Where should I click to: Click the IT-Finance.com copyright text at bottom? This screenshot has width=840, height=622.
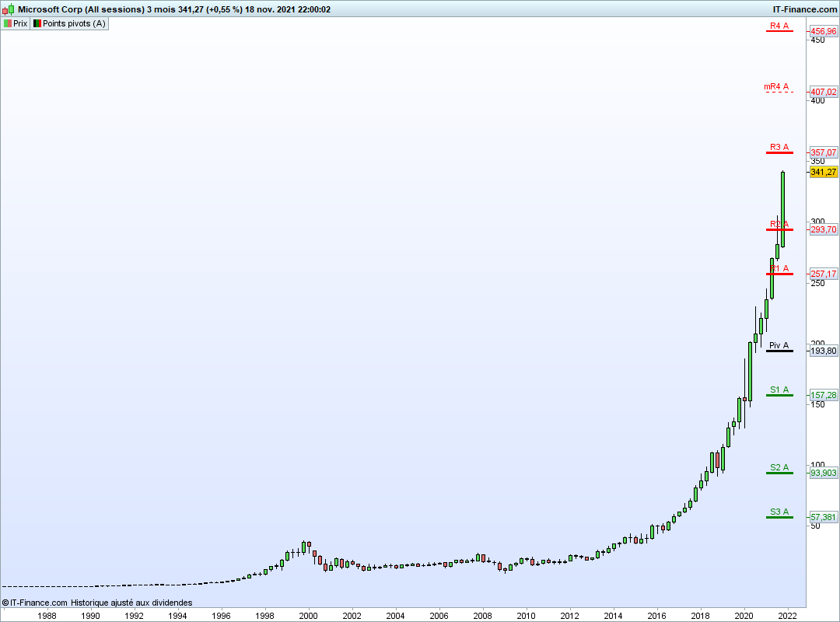pos(35,603)
